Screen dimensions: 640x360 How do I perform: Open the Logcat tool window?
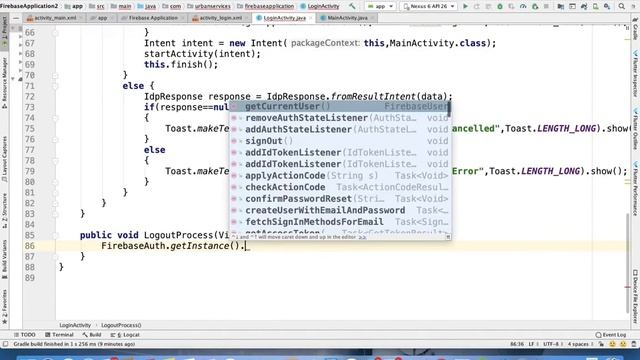pos(125,335)
